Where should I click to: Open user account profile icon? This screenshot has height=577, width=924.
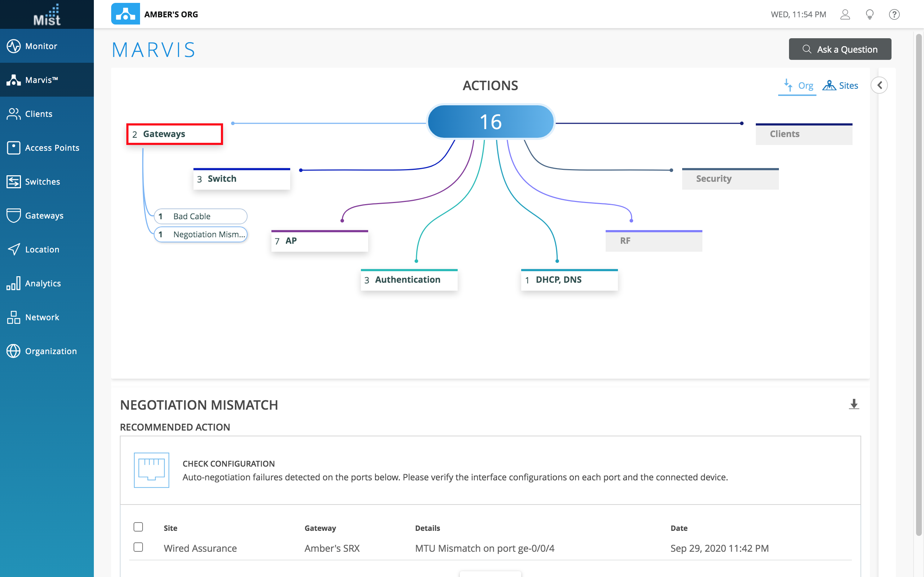(845, 14)
